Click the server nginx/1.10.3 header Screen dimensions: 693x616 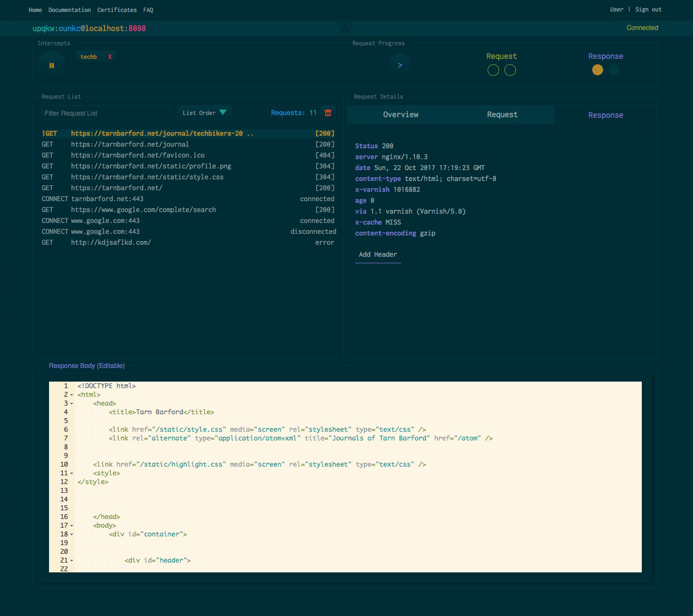(391, 157)
